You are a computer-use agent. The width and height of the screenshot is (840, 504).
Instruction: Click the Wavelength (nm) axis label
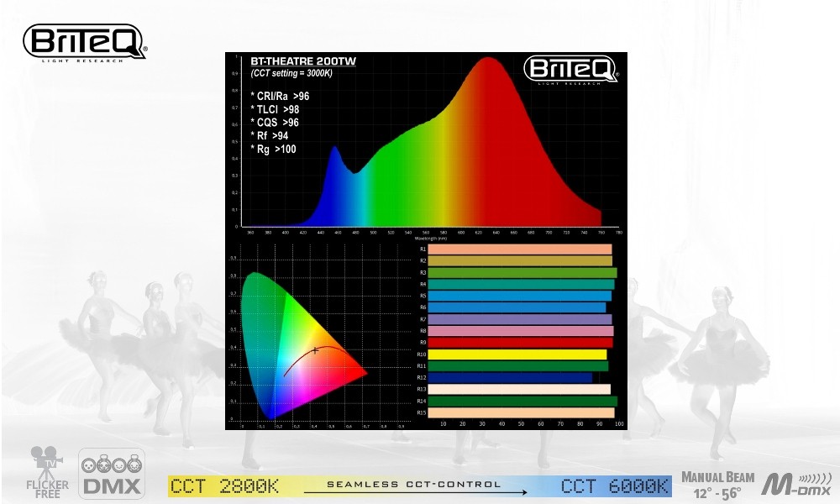[431, 239]
